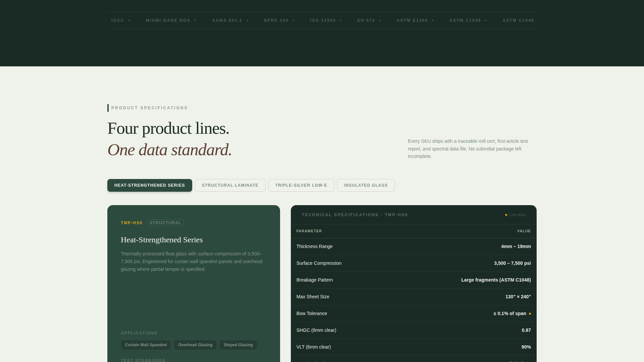The width and height of the screenshot is (644, 362).
Task: Click the AAMA 501.1 standard link
Action: coord(227,20)
